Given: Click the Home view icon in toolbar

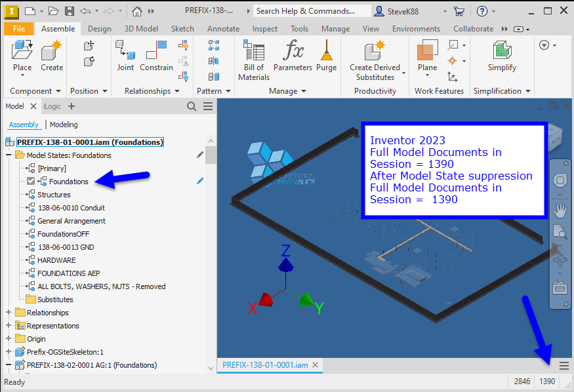Looking at the screenshot, I should [137, 11].
